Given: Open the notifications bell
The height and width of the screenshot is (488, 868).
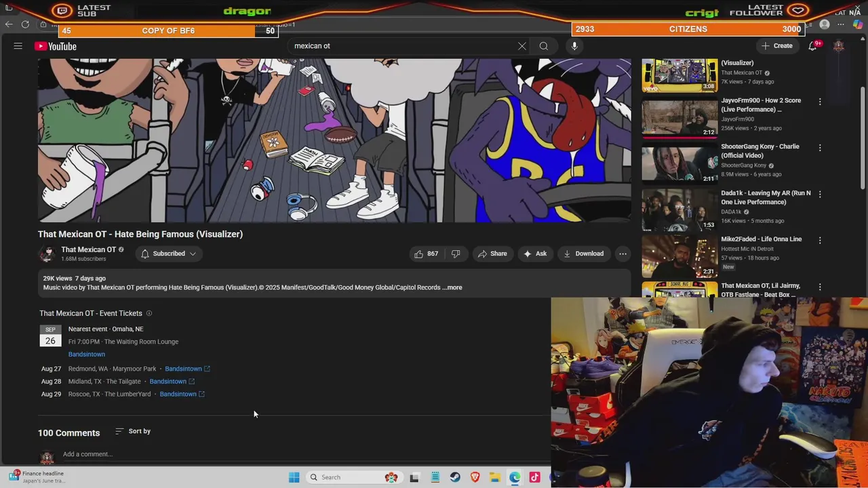Looking at the screenshot, I should (x=812, y=46).
